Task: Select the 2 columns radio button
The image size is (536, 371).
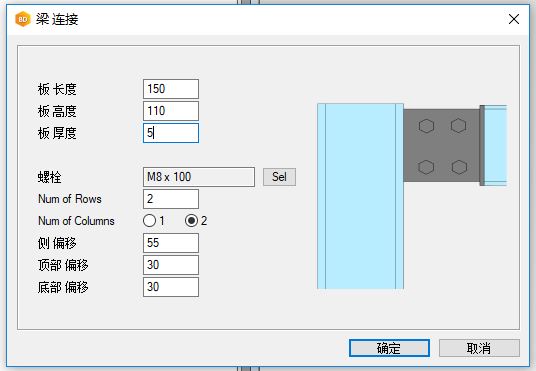Action: [191, 221]
